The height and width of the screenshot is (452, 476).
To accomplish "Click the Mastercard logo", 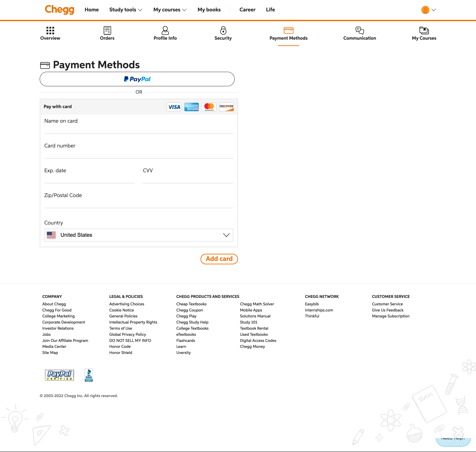I will pyautogui.click(x=209, y=107).
